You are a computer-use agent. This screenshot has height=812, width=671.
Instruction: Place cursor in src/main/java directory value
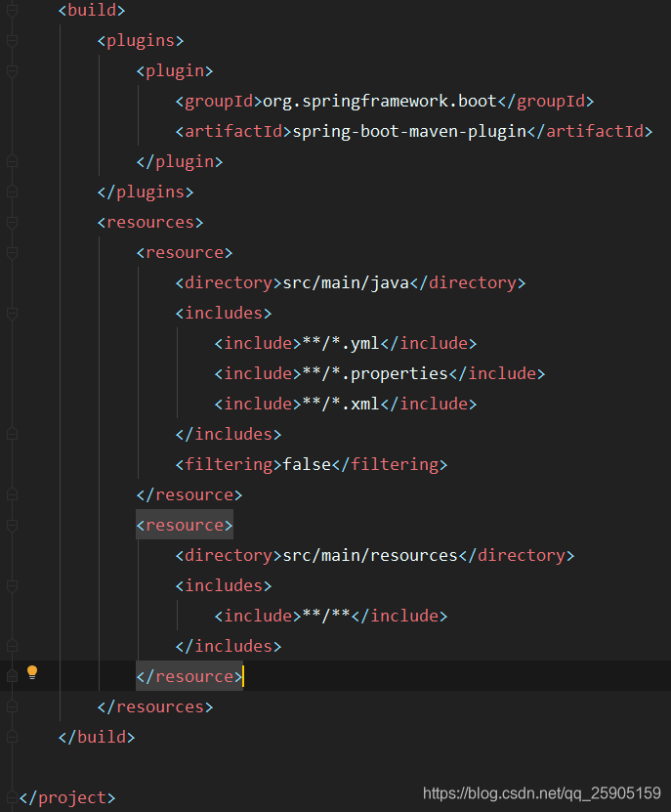click(346, 282)
